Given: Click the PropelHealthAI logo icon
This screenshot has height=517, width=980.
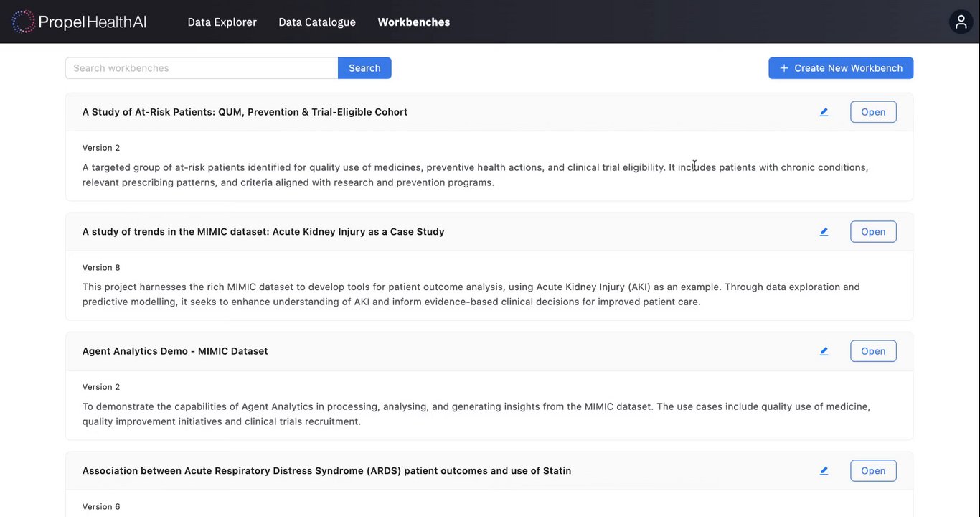Looking at the screenshot, I should (24, 22).
